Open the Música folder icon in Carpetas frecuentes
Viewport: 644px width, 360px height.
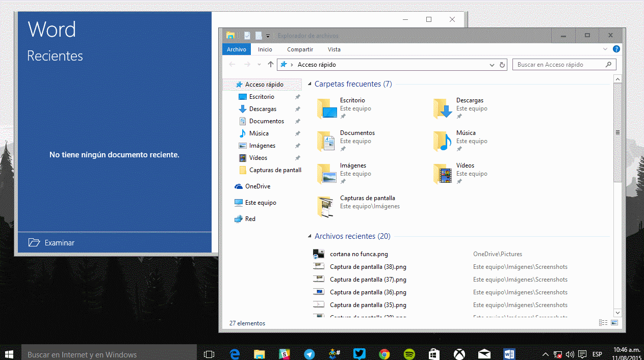coord(443,141)
